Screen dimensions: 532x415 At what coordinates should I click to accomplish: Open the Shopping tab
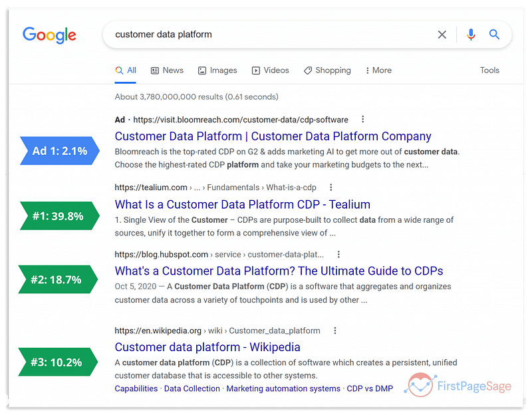(327, 70)
